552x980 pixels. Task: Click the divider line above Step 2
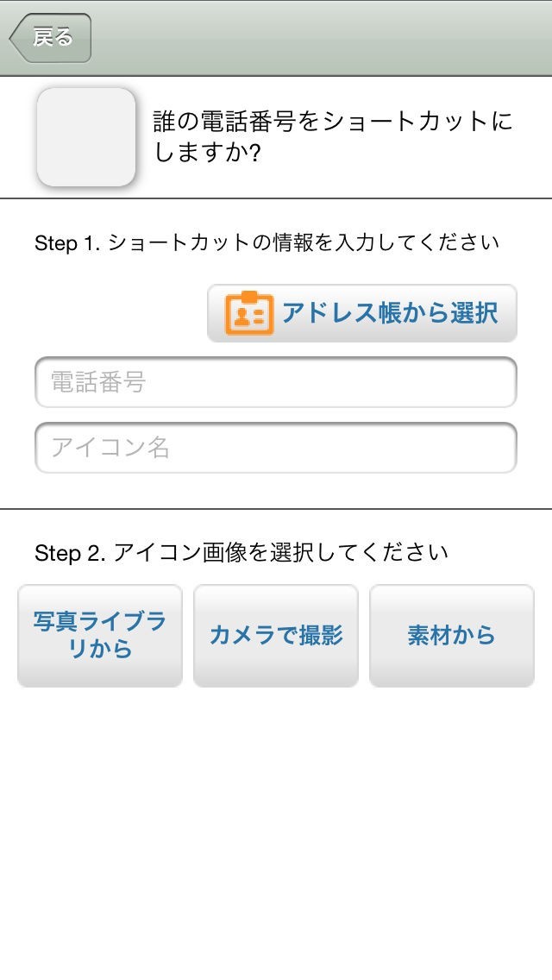(x=276, y=509)
